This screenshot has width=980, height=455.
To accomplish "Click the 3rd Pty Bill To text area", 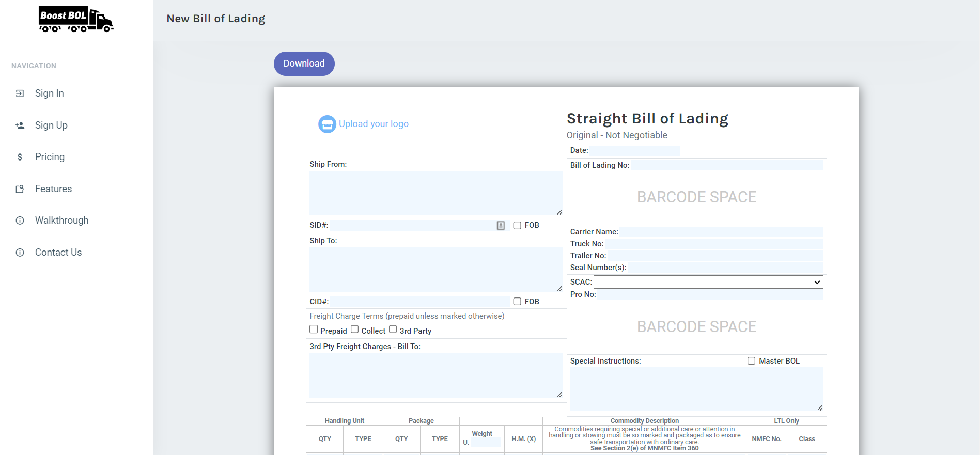I will tap(436, 375).
